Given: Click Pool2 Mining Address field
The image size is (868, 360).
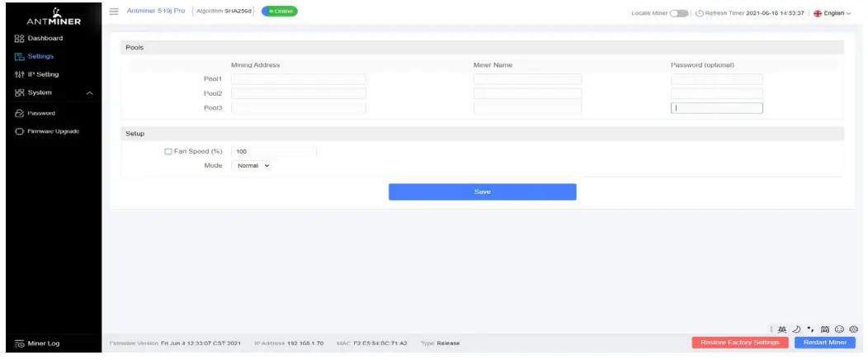Looking at the screenshot, I should tap(299, 93).
